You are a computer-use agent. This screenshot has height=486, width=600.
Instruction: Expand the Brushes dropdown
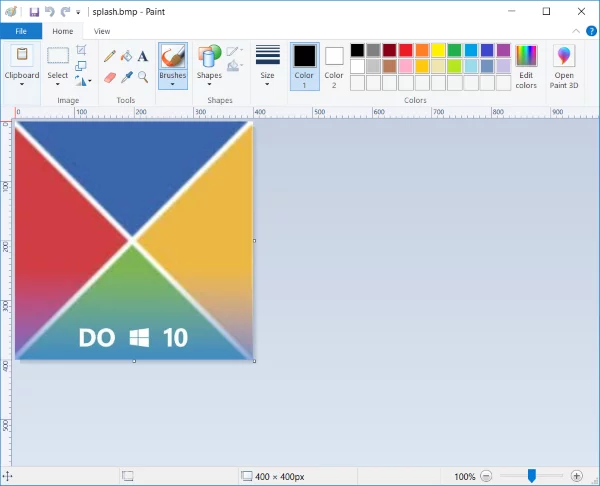[172, 84]
